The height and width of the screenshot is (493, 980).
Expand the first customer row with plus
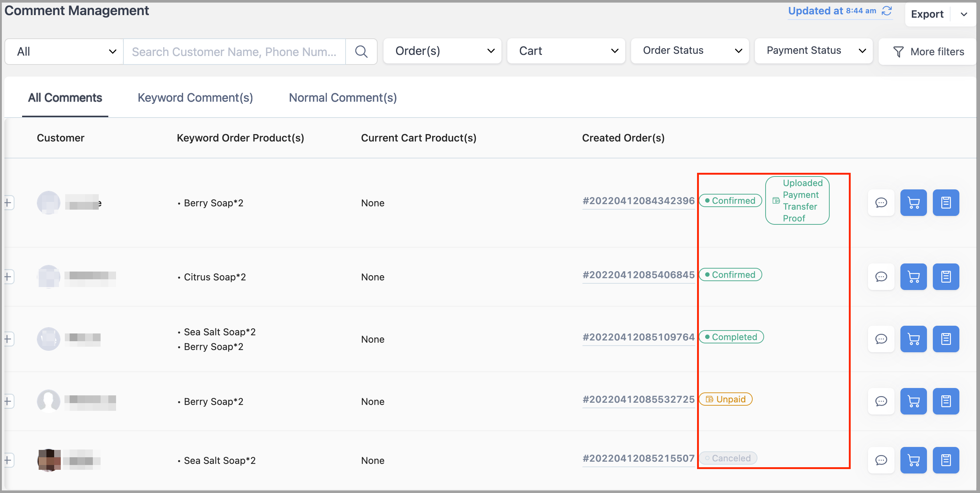(x=8, y=203)
